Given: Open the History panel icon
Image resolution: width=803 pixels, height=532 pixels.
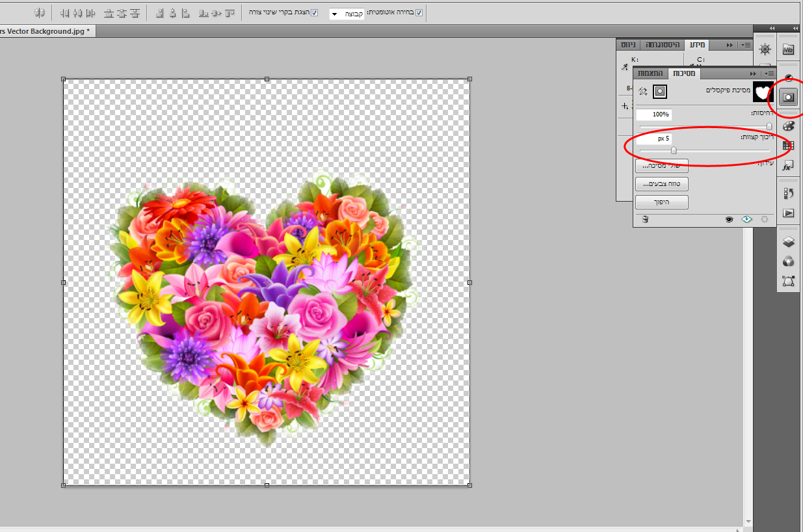Looking at the screenshot, I should coord(789,194).
